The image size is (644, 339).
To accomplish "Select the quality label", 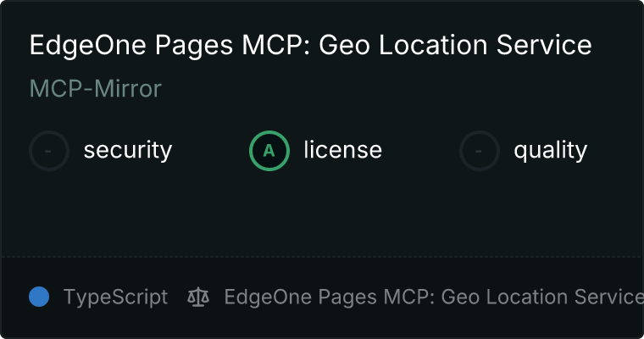I will click(550, 151).
